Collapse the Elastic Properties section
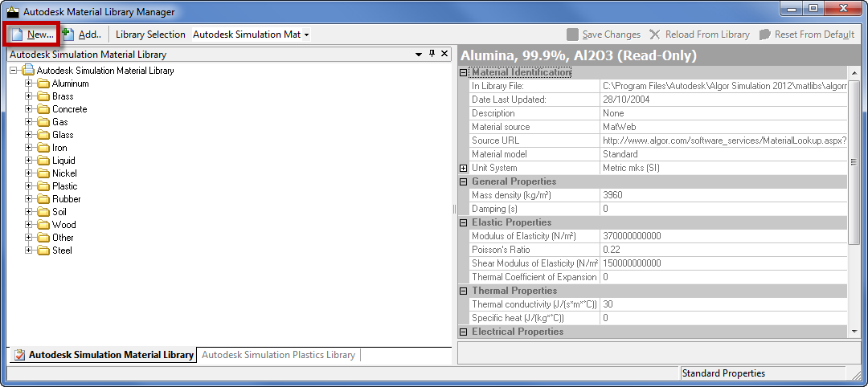 point(464,222)
